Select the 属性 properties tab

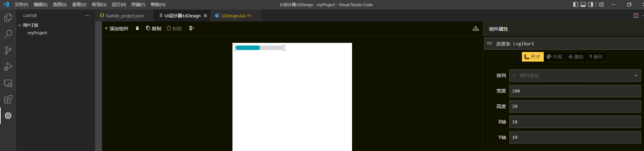click(x=576, y=57)
